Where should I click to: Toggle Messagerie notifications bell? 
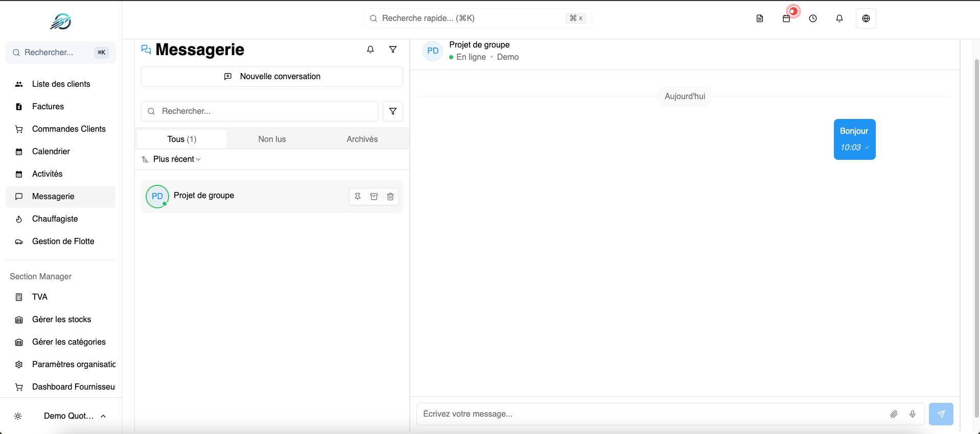click(370, 50)
